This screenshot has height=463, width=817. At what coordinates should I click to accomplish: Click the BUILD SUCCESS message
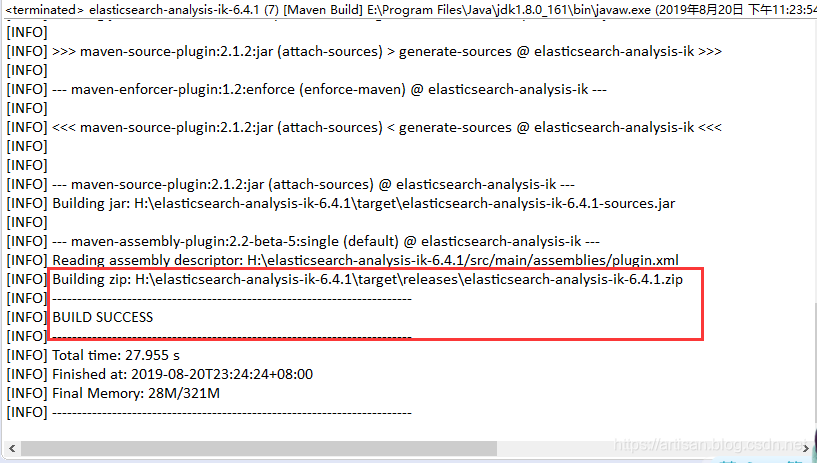pyautogui.click(x=102, y=317)
